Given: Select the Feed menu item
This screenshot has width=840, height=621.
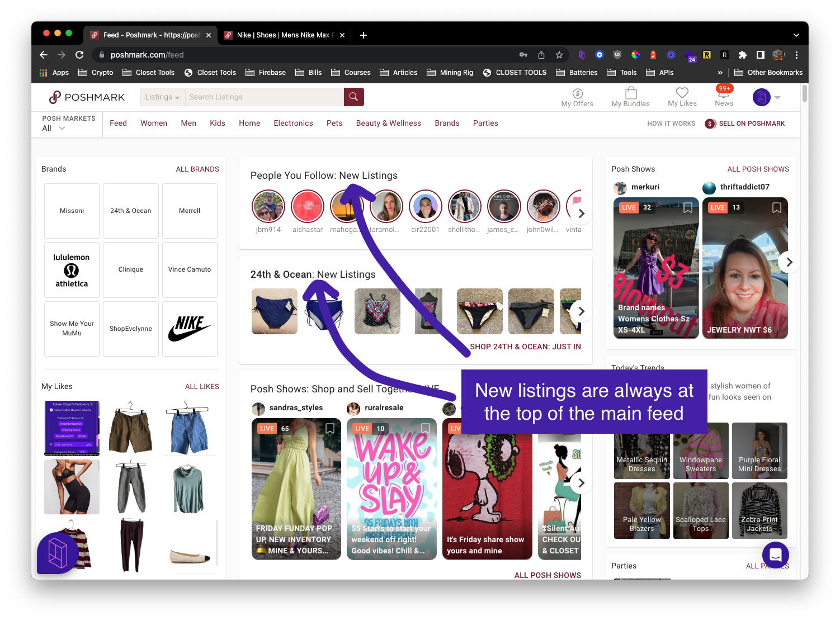Looking at the screenshot, I should 118,124.
